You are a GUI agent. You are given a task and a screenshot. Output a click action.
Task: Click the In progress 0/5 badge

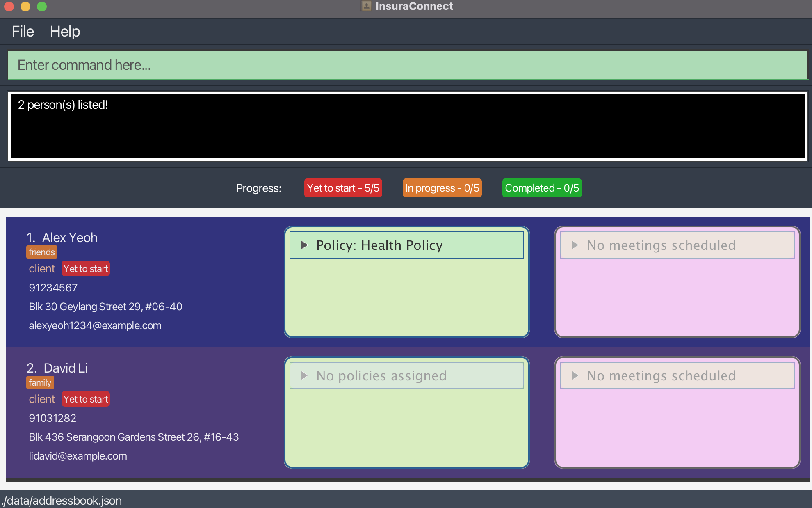442,188
